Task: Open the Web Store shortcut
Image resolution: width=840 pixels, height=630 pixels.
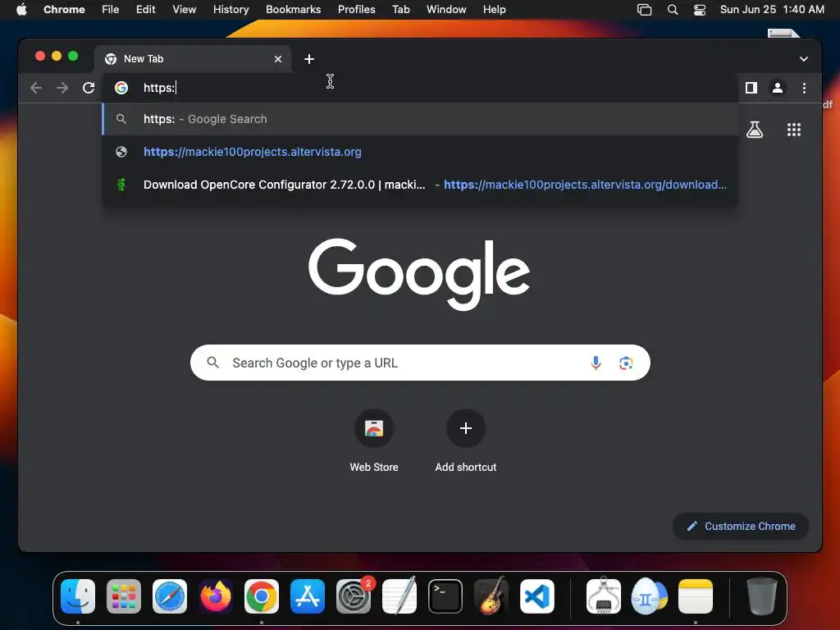Action: tap(373, 441)
